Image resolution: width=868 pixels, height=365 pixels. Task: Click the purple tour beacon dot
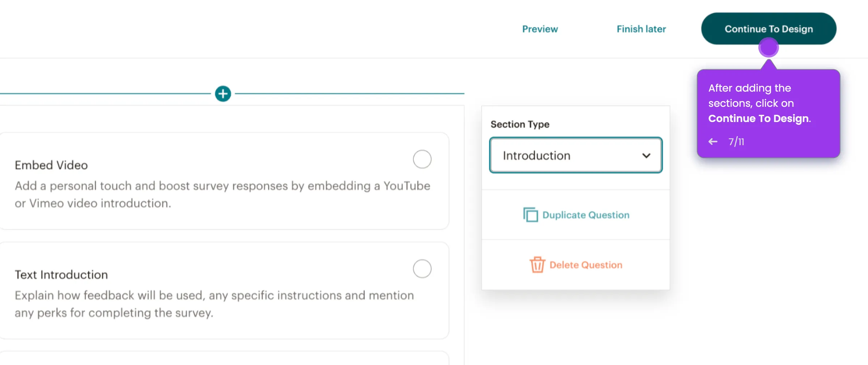click(768, 47)
